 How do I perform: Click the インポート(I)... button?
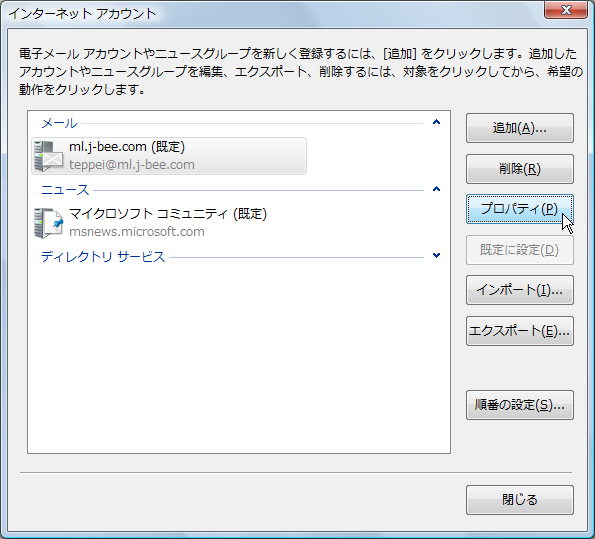pyautogui.click(x=519, y=290)
